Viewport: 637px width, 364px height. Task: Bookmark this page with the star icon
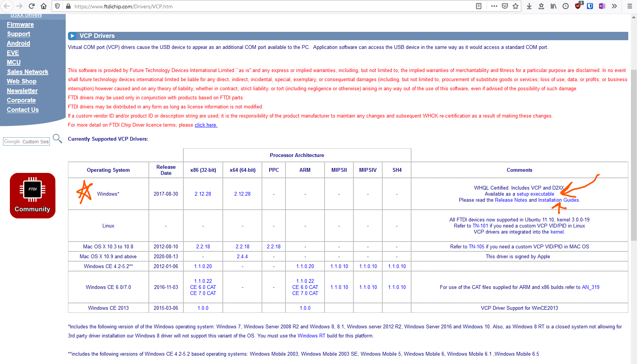point(516,6)
